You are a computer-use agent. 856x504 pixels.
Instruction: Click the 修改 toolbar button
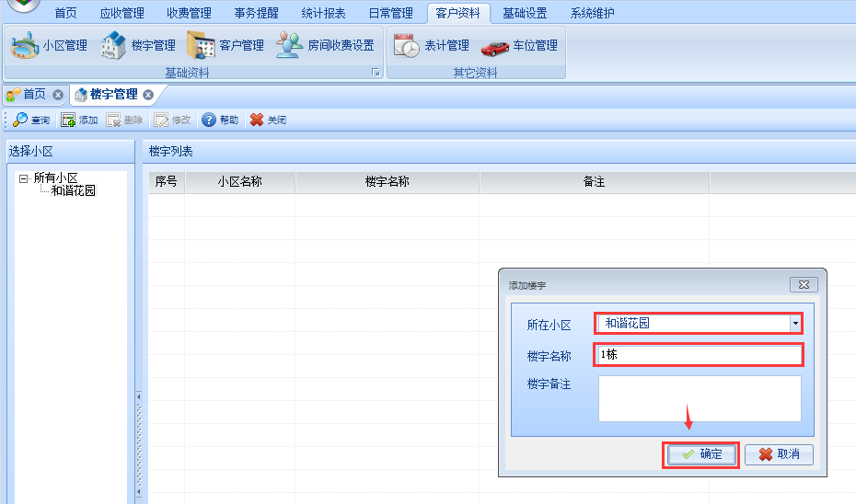pyautogui.click(x=172, y=120)
